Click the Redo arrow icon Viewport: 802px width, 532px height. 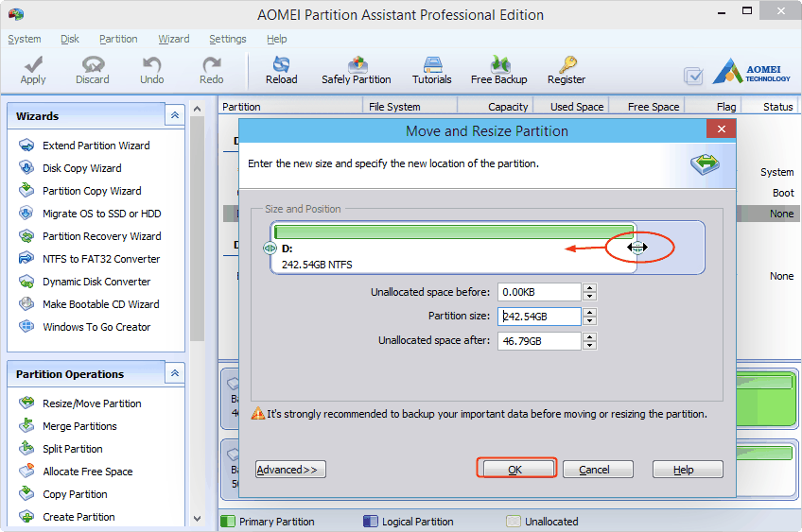pyautogui.click(x=211, y=64)
